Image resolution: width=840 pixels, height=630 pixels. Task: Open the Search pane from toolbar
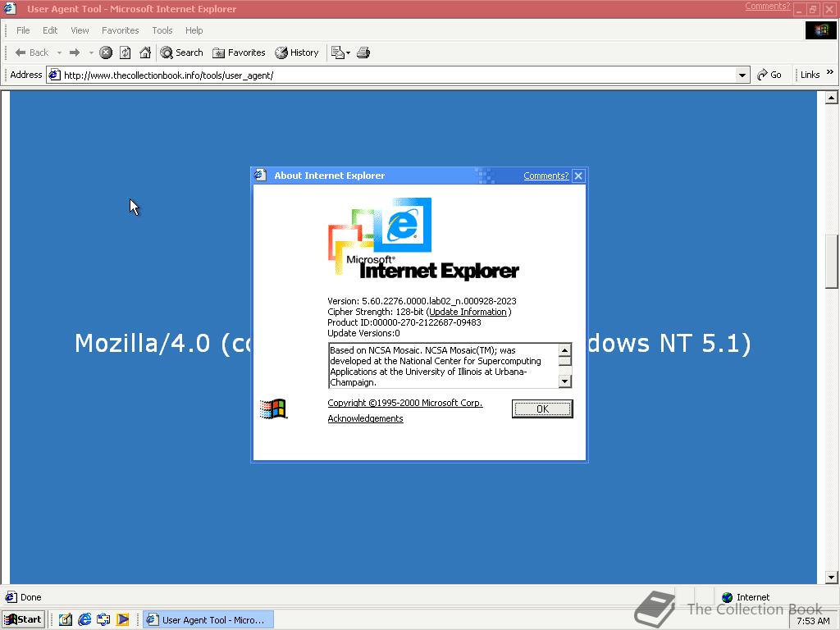[181, 52]
